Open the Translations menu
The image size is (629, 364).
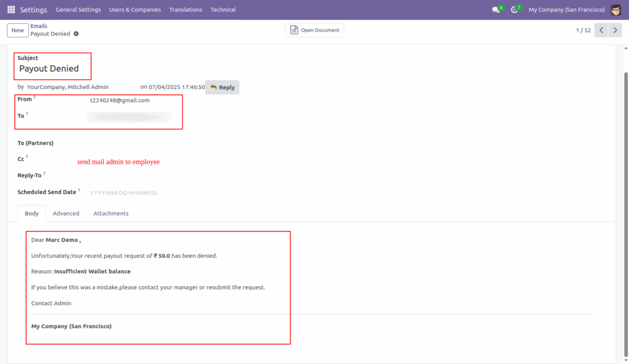tap(187, 9)
